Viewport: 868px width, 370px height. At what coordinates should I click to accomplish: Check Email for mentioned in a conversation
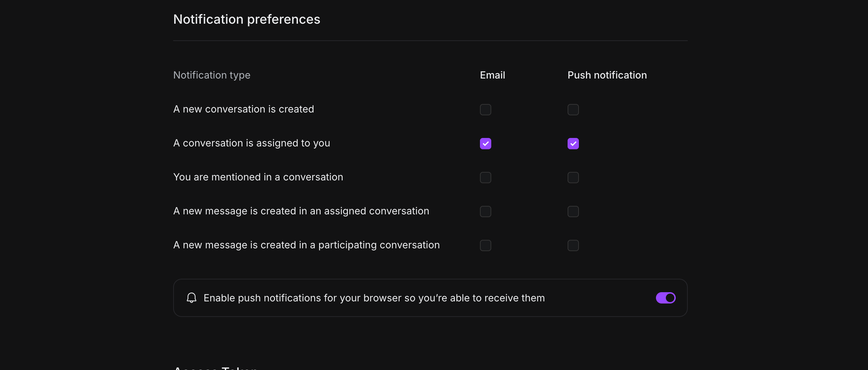tap(485, 178)
